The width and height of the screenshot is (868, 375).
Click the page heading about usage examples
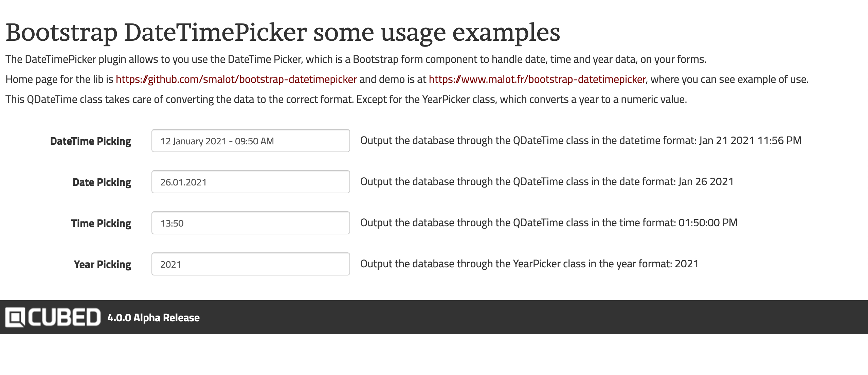click(x=283, y=33)
